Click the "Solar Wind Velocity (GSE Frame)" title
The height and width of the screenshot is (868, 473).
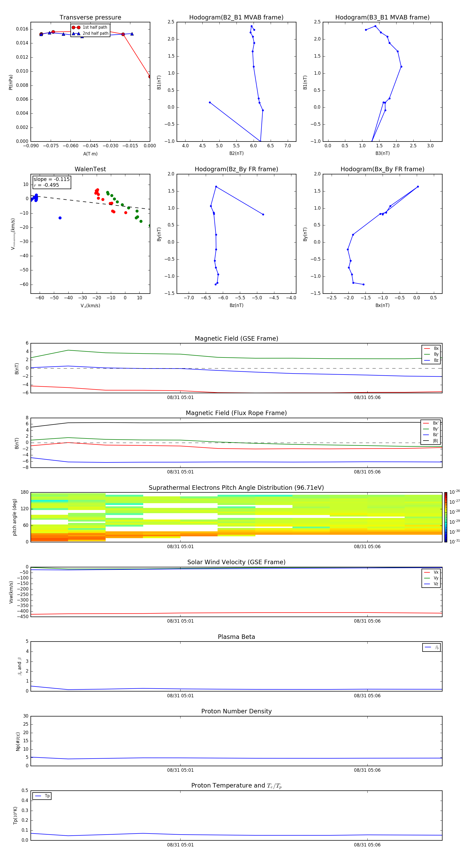coord(236,562)
